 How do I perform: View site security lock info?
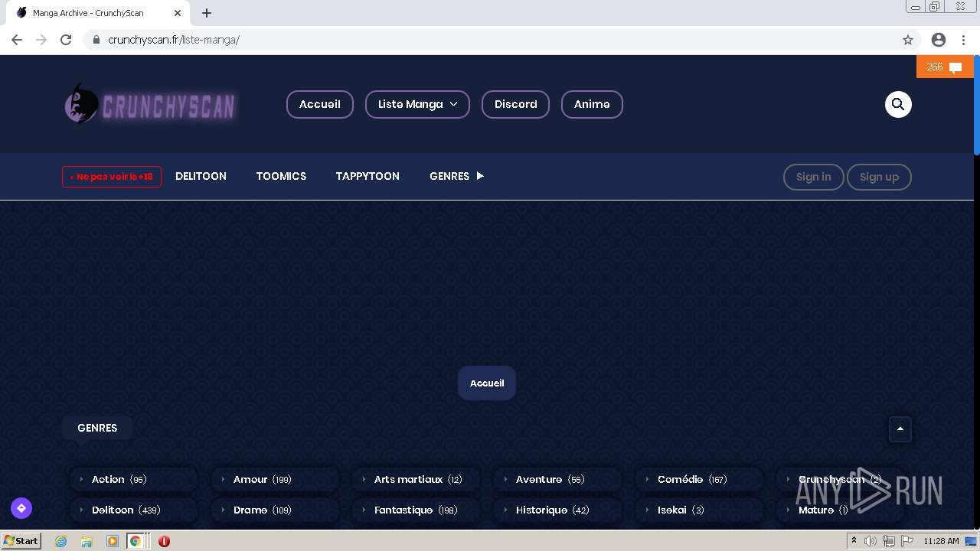pos(96,40)
